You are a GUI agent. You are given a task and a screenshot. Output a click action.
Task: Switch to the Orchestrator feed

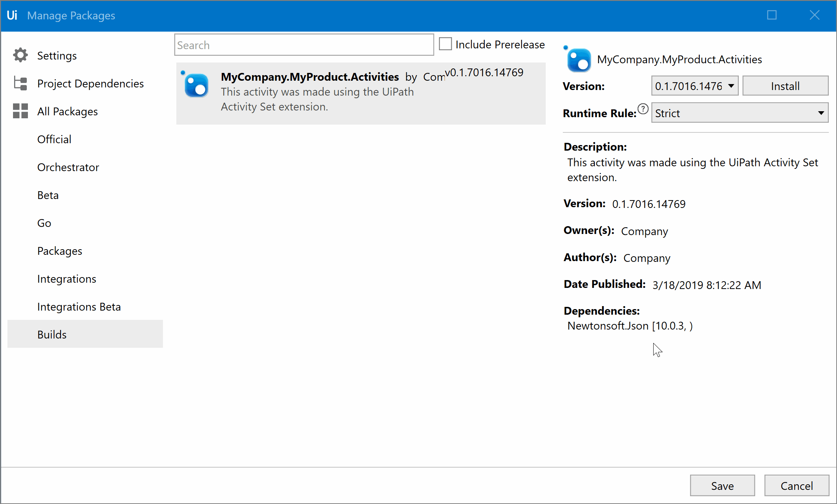point(68,167)
